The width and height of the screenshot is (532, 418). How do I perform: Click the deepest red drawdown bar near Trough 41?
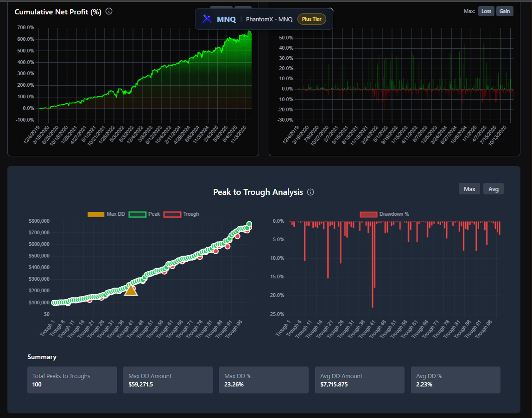coord(372,264)
